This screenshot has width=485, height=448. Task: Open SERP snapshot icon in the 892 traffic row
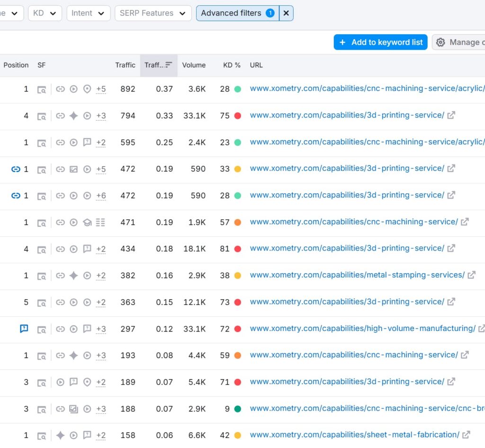tap(42, 90)
